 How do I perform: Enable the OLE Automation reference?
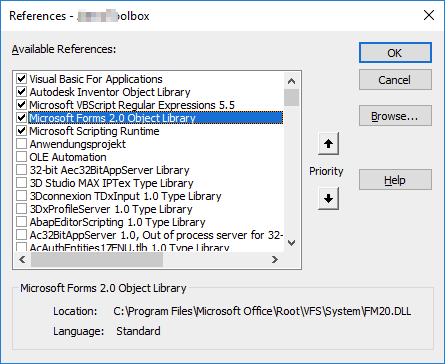tap(22, 157)
